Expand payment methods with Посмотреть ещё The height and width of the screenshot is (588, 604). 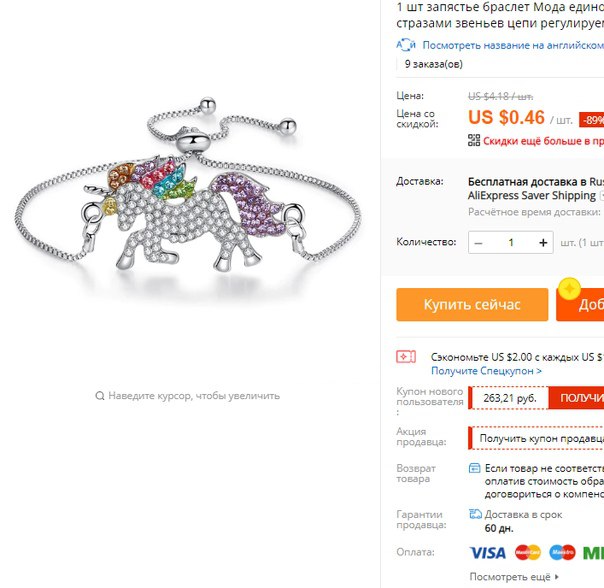(x=514, y=577)
